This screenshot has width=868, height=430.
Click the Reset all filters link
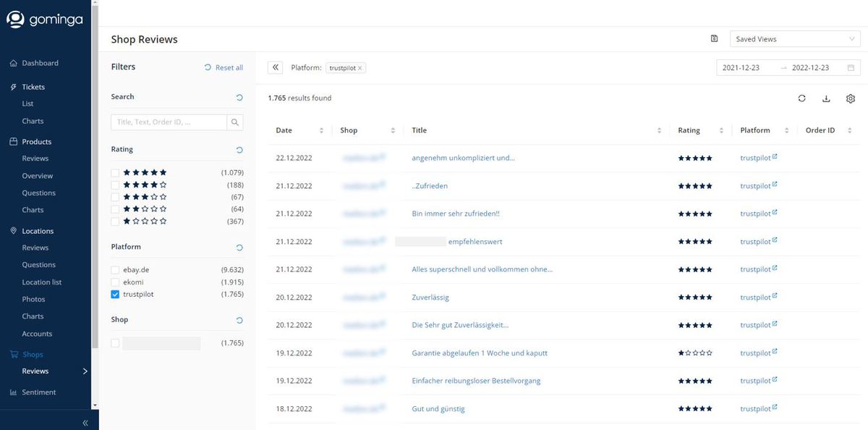click(224, 67)
